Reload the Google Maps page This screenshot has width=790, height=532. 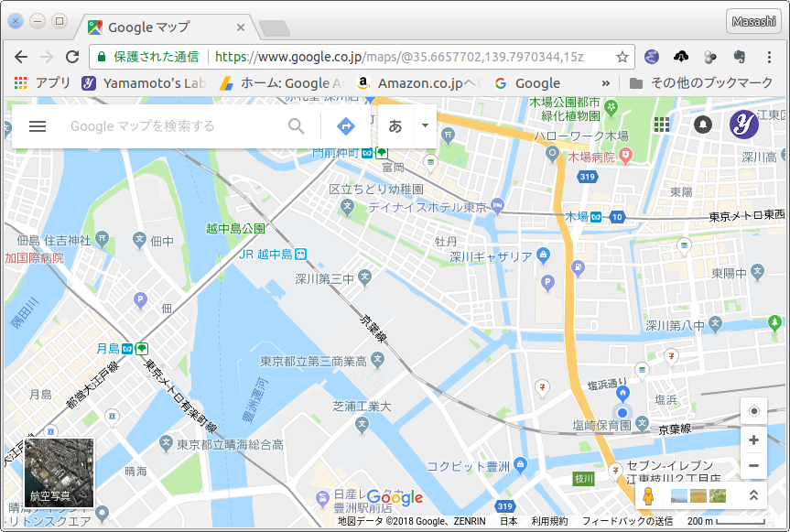(x=72, y=57)
